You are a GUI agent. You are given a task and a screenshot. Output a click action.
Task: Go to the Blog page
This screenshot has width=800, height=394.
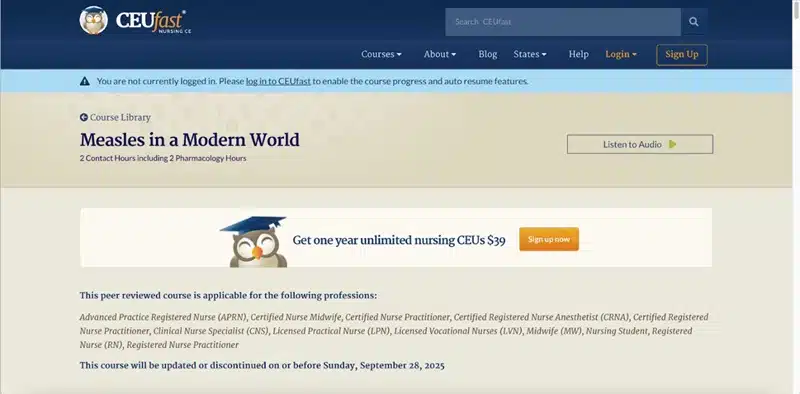tap(487, 54)
